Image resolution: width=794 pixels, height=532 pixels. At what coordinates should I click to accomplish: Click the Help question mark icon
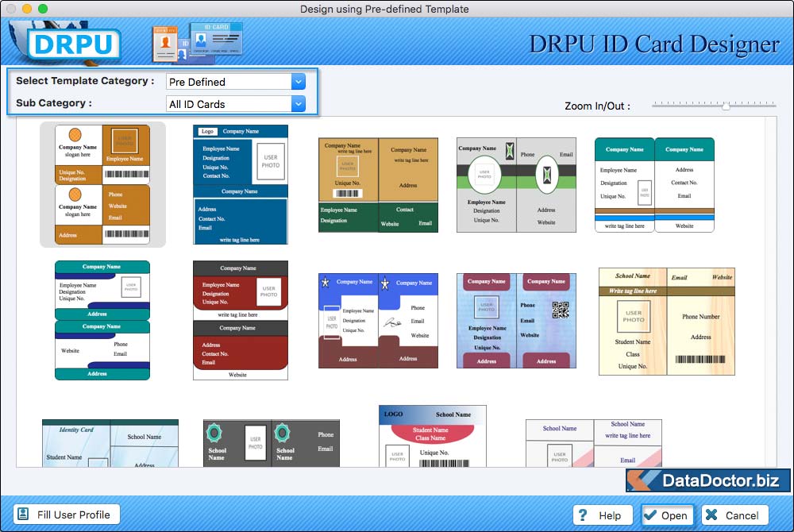pyautogui.click(x=582, y=515)
